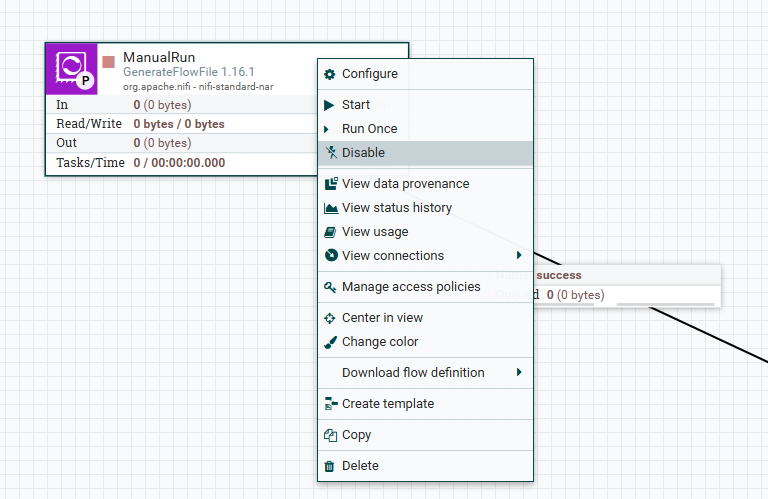Click the View status history chart icon
The height and width of the screenshot is (499, 768).
(x=331, y=208)
